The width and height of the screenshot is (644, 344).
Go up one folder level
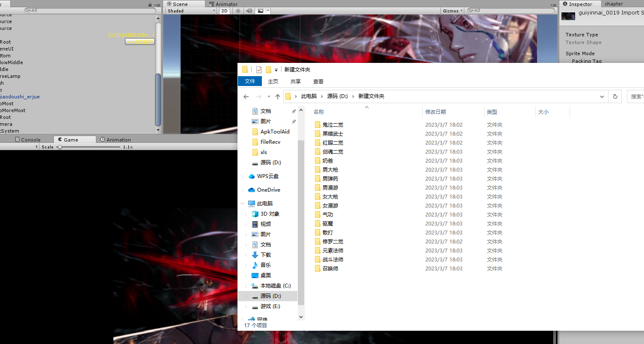tap(278, 97)
